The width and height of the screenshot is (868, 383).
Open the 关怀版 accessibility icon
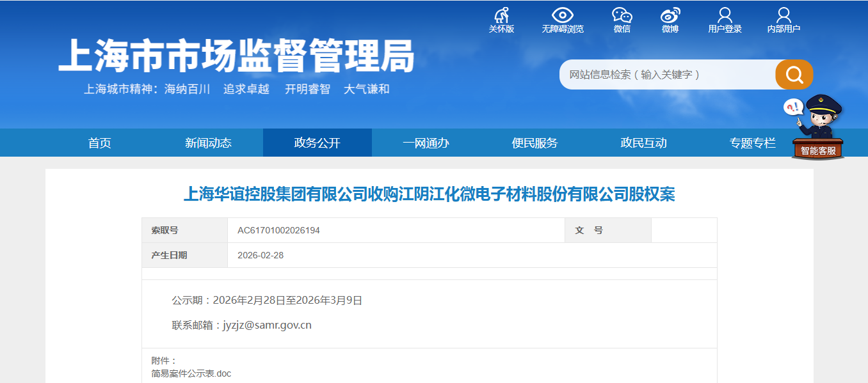502,15
